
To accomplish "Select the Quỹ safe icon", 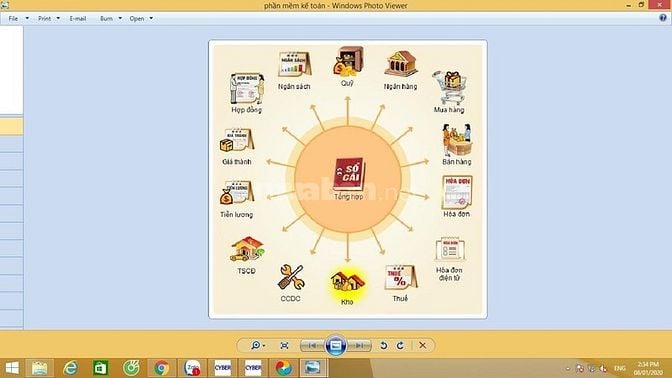I will [348, 61].
